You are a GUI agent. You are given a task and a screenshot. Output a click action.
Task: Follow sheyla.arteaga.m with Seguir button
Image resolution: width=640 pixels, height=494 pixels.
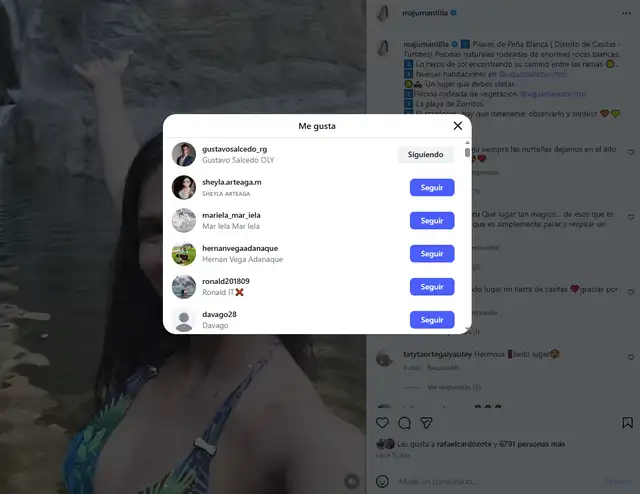tap(432, 187)
